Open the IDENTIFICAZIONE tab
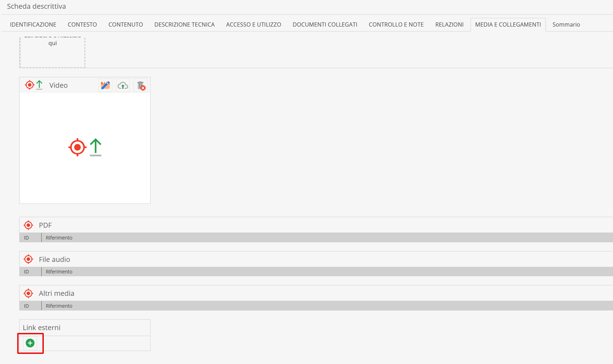Screen dimensions: 613x364 coord(33,24)
